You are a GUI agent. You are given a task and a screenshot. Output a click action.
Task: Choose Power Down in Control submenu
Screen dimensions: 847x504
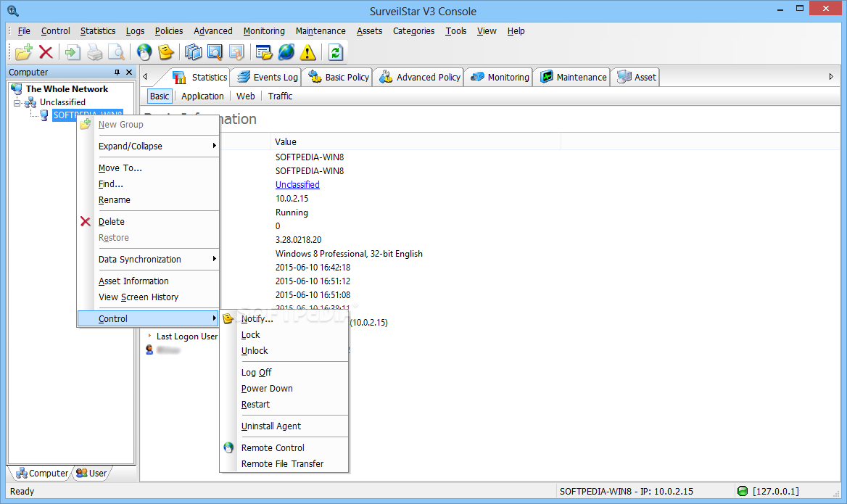[284, 389]
